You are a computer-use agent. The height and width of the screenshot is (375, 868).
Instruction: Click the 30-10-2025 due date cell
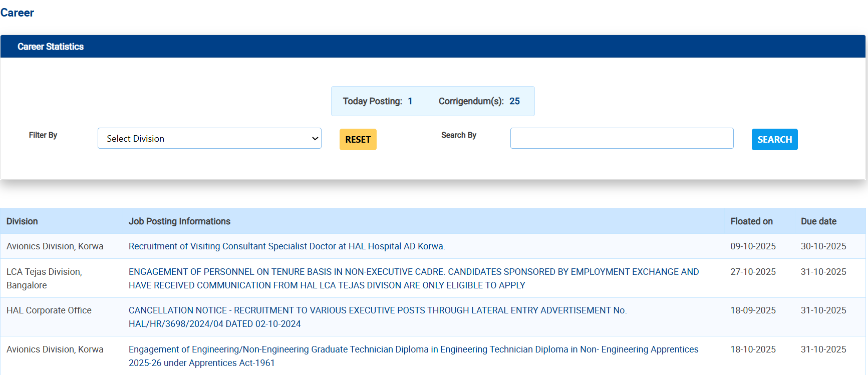tap(823, 246)
